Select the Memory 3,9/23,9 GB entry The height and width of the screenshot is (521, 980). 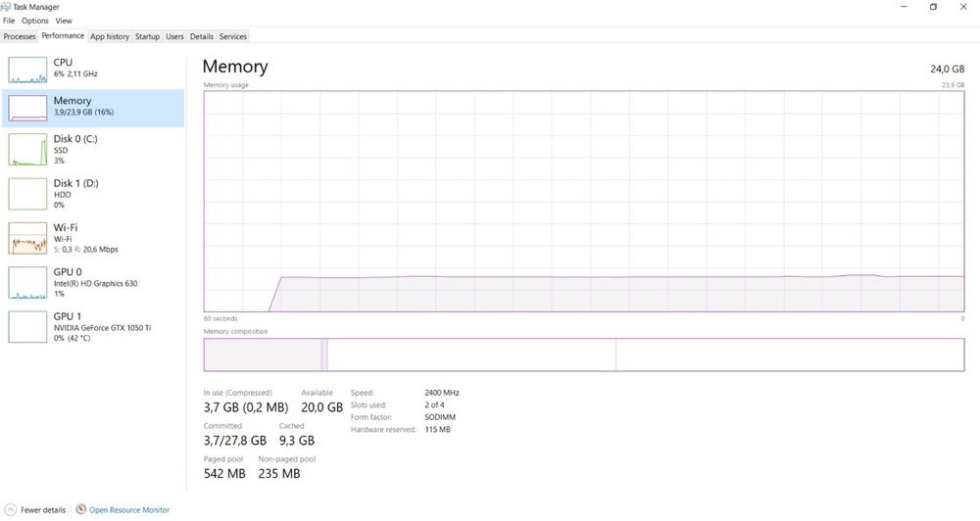(x=93, y=108)
